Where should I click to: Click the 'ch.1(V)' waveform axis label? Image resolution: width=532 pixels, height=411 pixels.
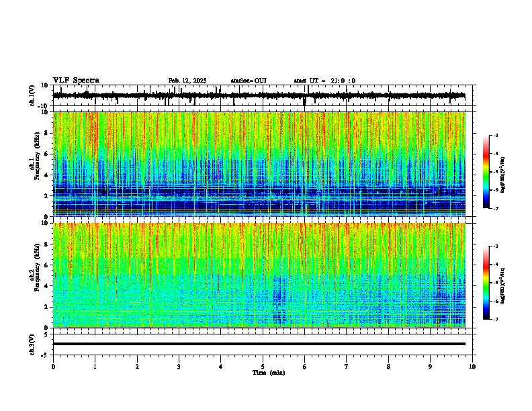click(x=32, y=95)
